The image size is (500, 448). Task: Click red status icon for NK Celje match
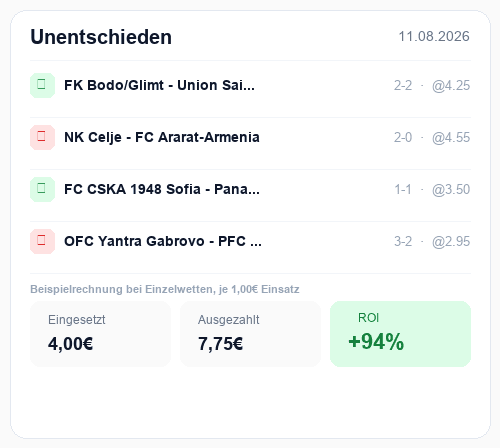point(42,137)
